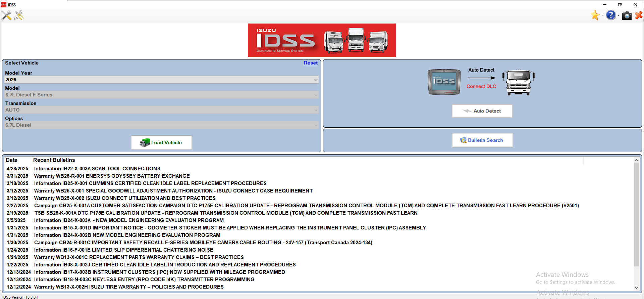Select bulletin WB25-X-002 ISUZU CONNECT UTILIZATION

pos(125,198)
